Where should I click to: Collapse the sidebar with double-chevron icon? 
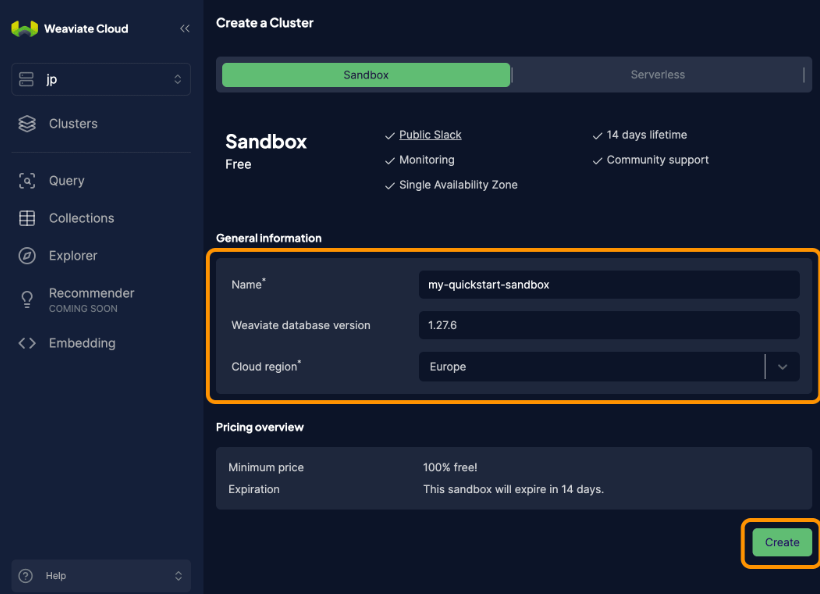(185, 28)
